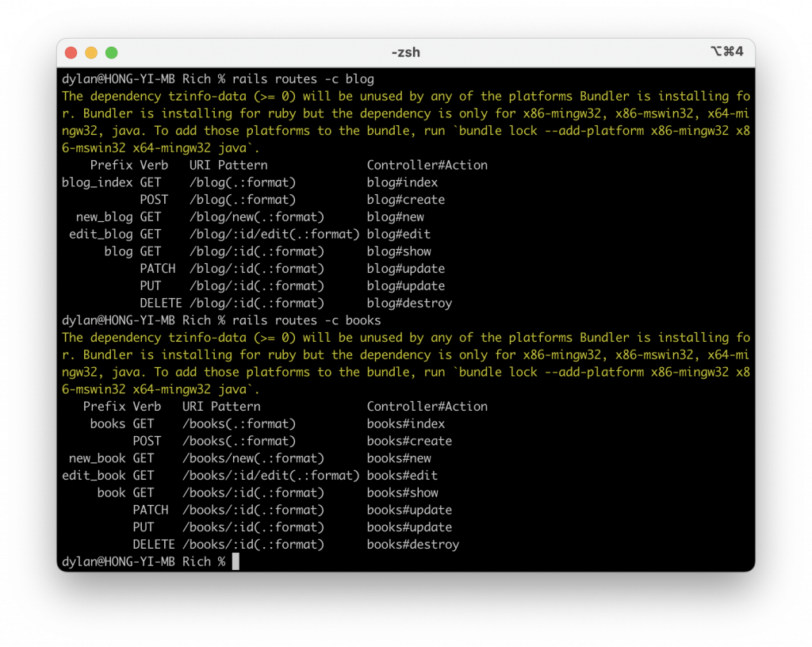Click the green fullscreen window button
This screenshot has height=647, width=812.
pyautogui.click(x=111, y=53)
